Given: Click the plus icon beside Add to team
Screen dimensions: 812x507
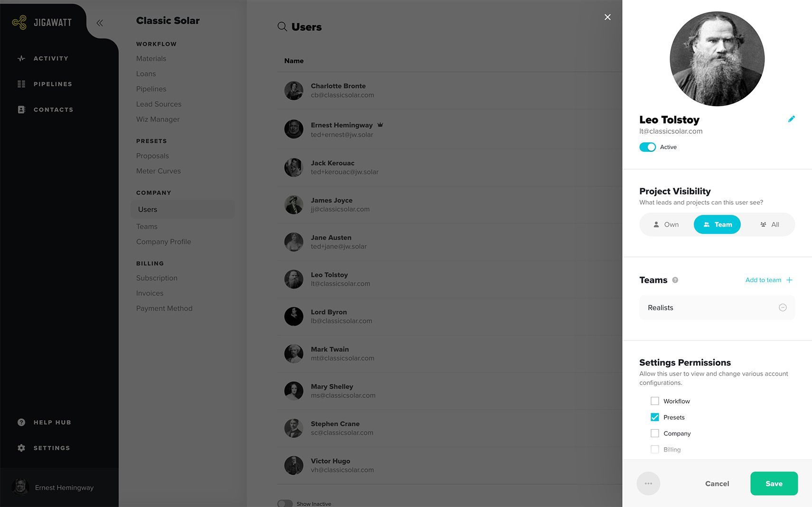Looking at the screenshot, I should click(x=789, y=280).
